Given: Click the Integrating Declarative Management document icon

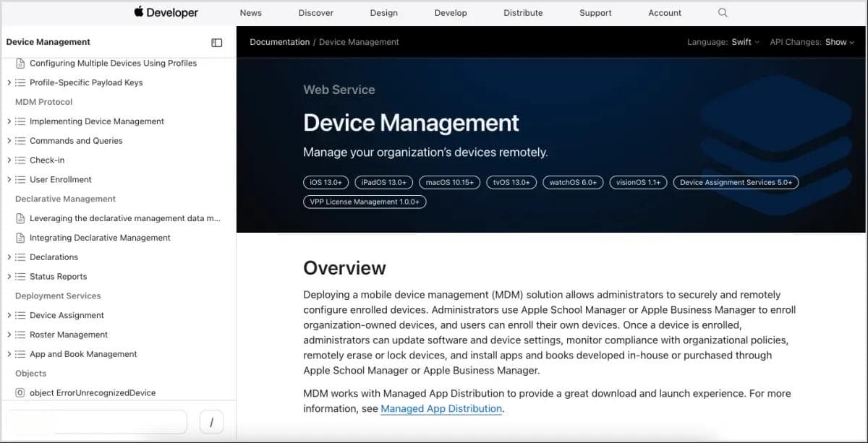Looking at the screenshot, I should pos(20,238).
